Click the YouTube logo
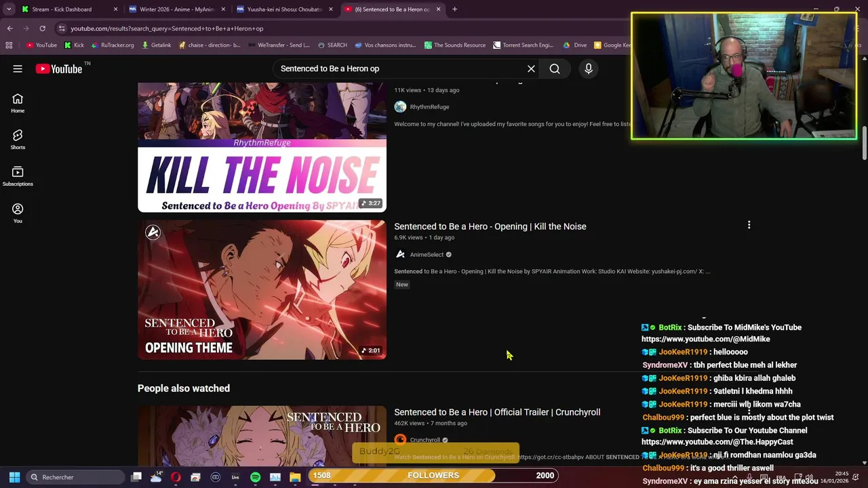 59,68
